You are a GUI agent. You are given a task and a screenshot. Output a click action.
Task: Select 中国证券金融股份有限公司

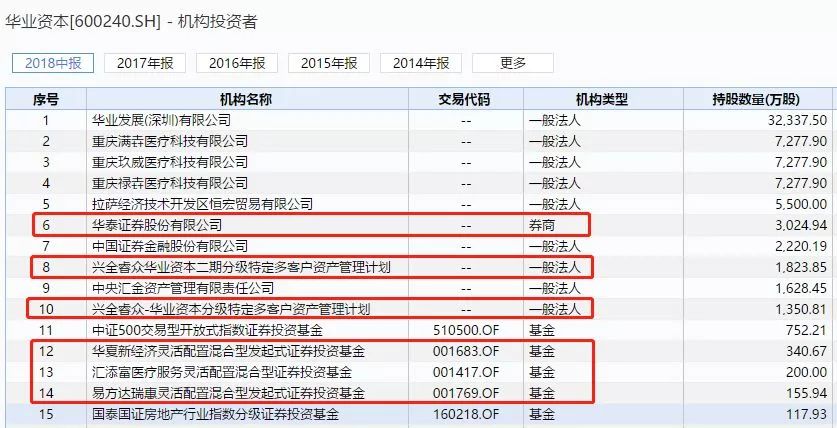tap(170, 247)
